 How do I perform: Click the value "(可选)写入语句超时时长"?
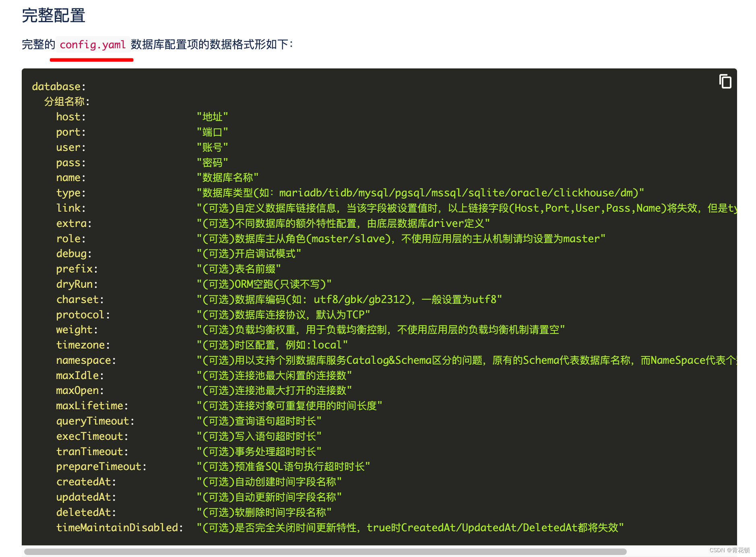(259, 436)
